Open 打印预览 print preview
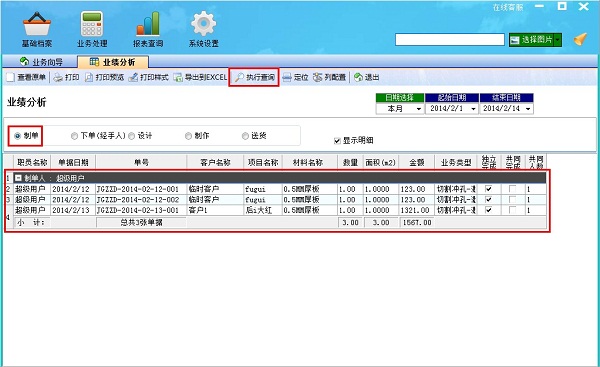 coord(104,77)
